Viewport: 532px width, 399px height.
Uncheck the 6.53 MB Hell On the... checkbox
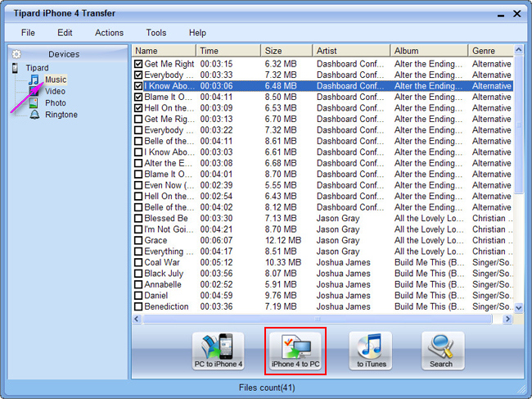click(138, 108)
